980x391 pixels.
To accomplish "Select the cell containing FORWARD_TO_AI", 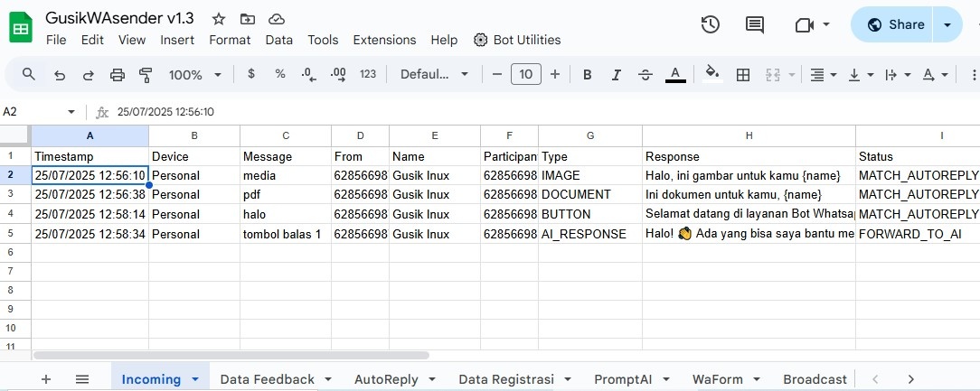I will pyautogui.click(x=918, y=234).
